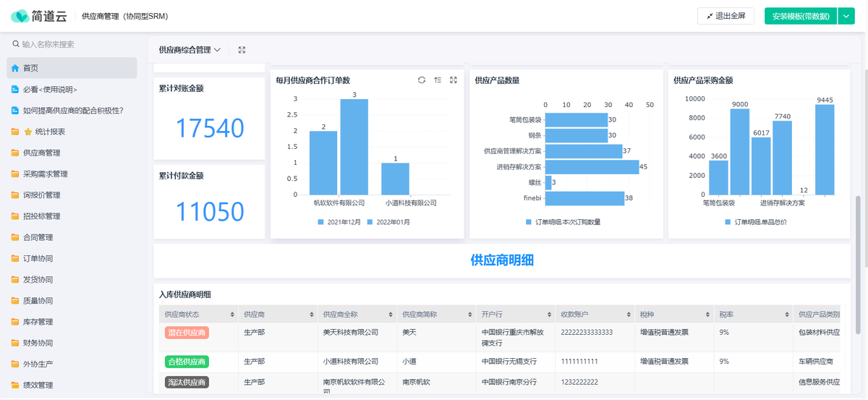868x400 pixels.
Task: Expand the 供应商管理 folder
Action: (x=41, y=153)
